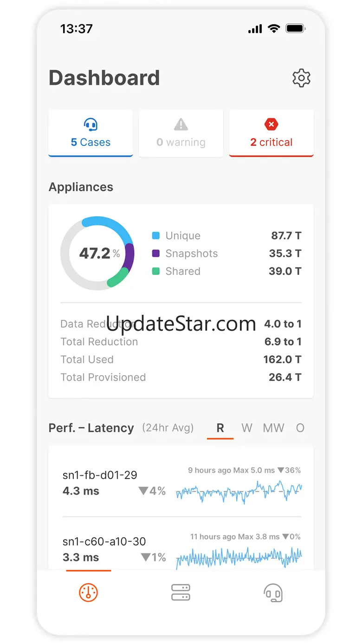Open settings via the gear icon
This screenshot has width=362, height=644.
301,78
